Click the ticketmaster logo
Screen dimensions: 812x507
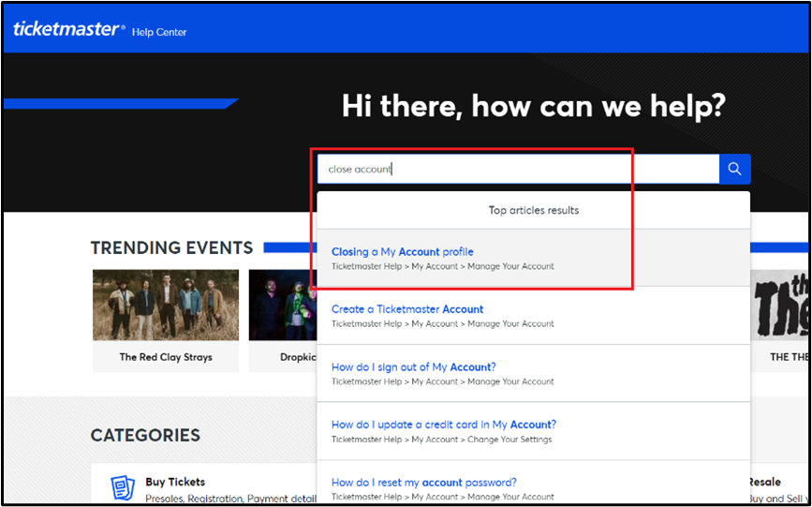point(69,29)
